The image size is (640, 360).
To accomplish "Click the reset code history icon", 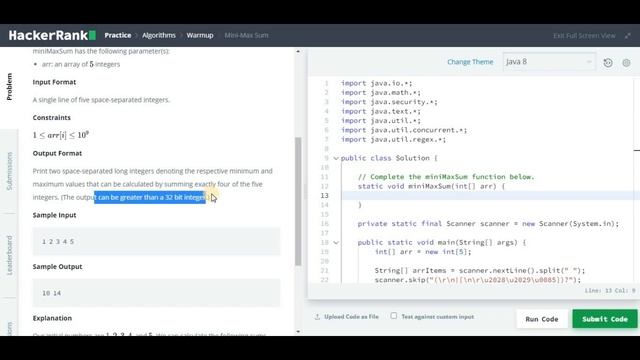I will (x=608, y=62).
